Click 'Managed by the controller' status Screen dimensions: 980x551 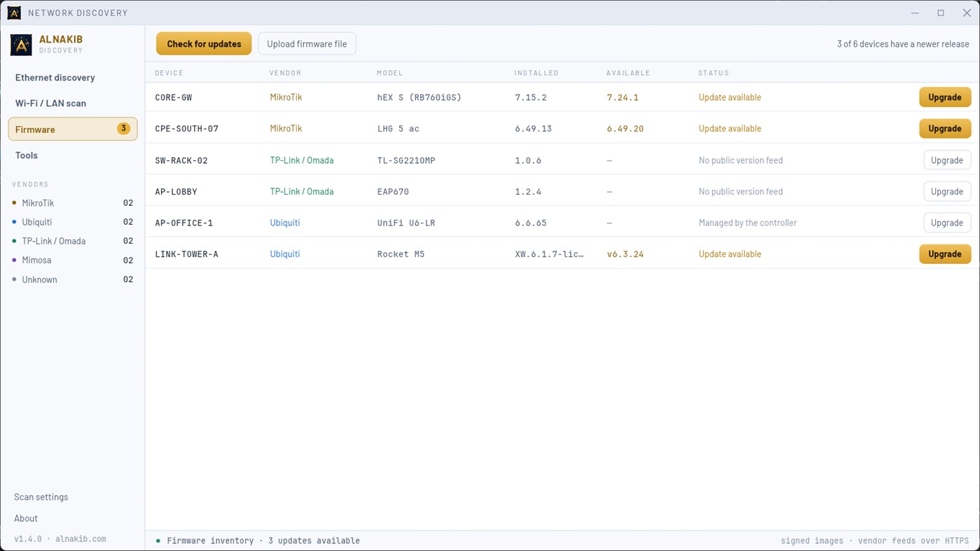tap(747, 223)
